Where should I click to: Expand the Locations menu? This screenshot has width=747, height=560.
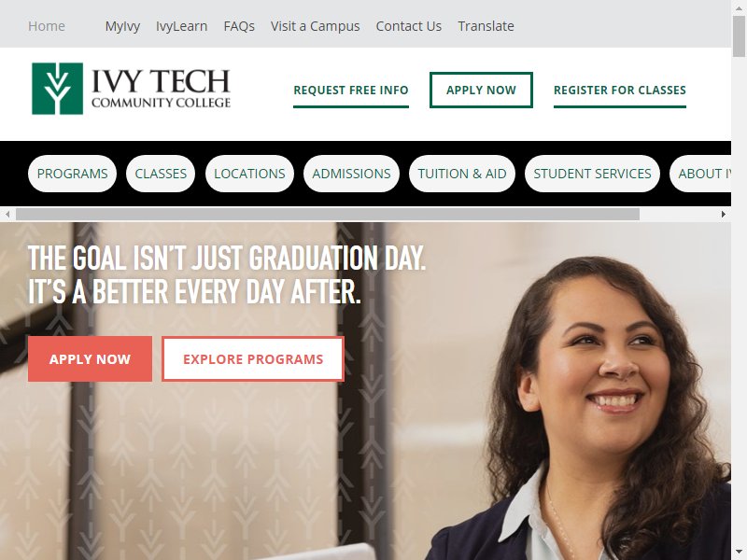[x=249, y=174]
